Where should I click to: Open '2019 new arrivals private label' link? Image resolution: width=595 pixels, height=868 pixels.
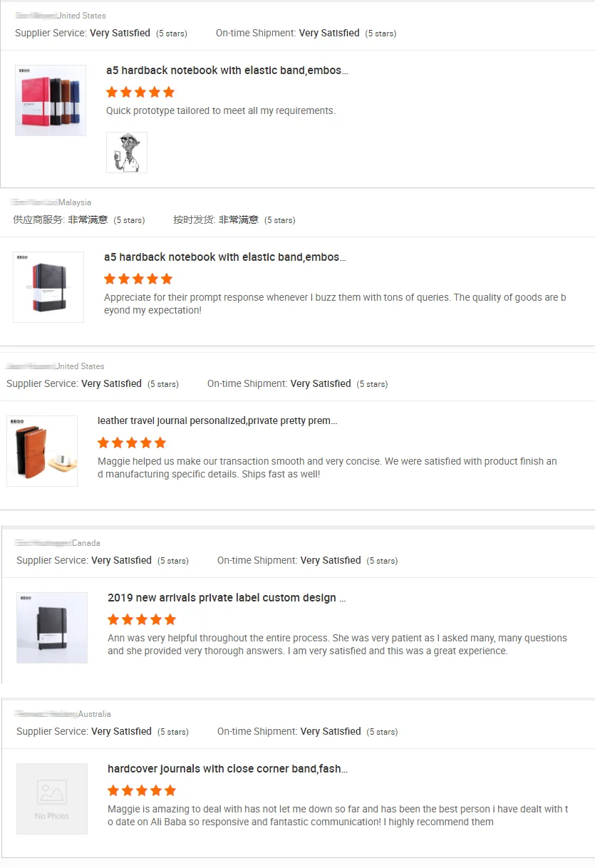[227, 598]
